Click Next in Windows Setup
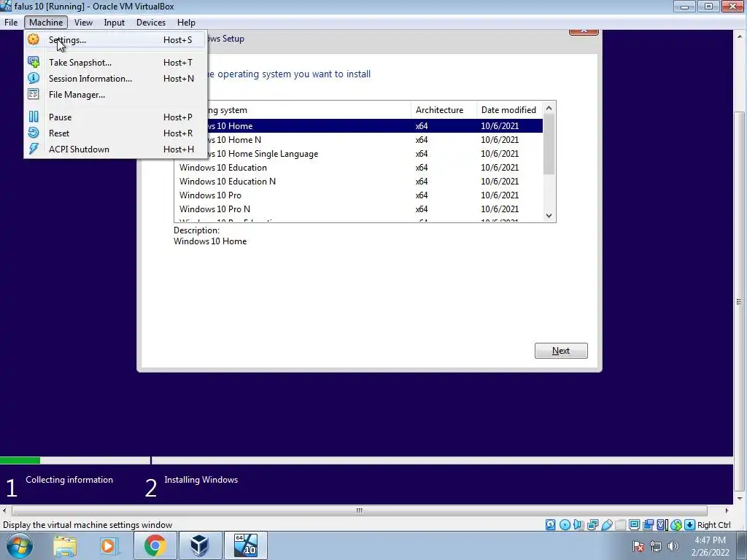Image resolution: width=747 pixels, height=560 pixels. pyautogui.click(x=561, y=351)
